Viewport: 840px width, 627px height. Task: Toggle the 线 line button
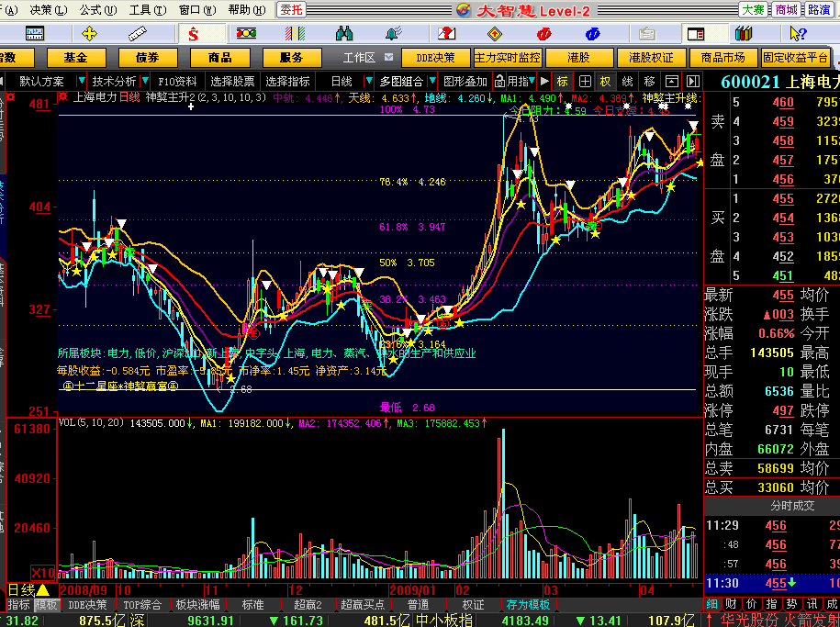coord(627,82)
